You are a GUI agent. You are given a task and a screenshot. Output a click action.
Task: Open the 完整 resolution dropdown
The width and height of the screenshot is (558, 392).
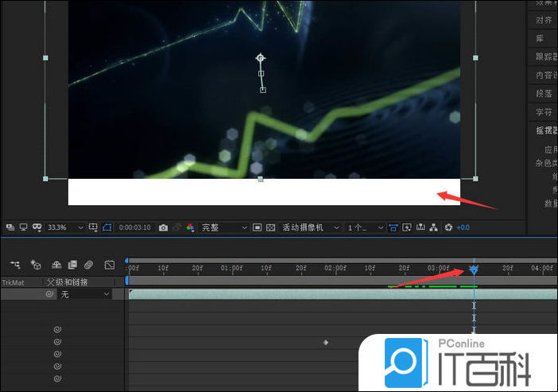[224, 227]
